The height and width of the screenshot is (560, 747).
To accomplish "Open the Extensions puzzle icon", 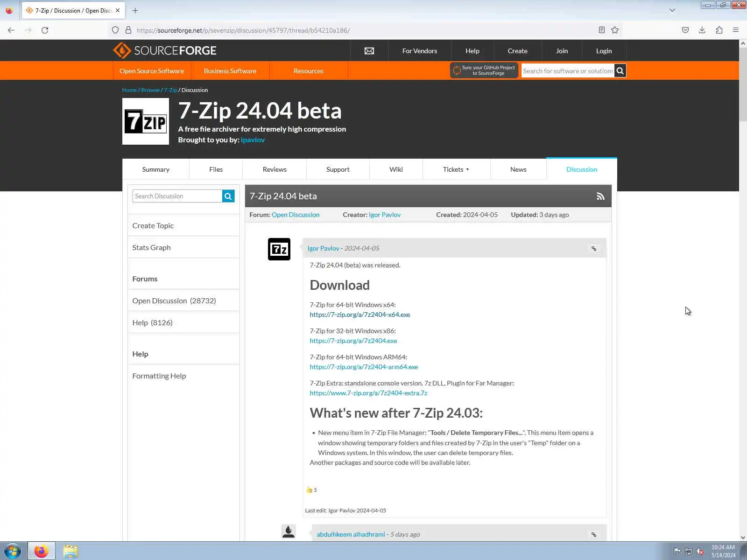I will pyautogui.click(x=719, y=30).
